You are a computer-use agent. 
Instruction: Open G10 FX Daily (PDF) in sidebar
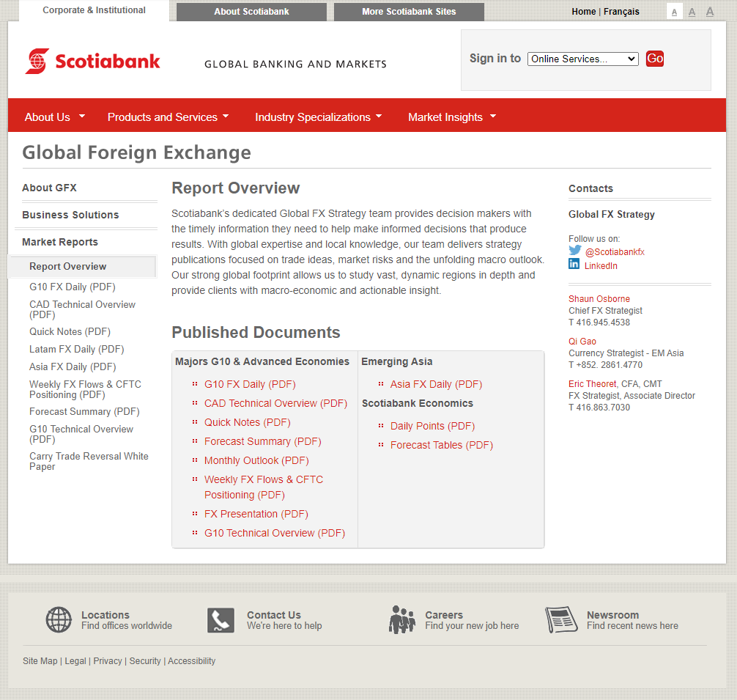(x=73, y=287)
